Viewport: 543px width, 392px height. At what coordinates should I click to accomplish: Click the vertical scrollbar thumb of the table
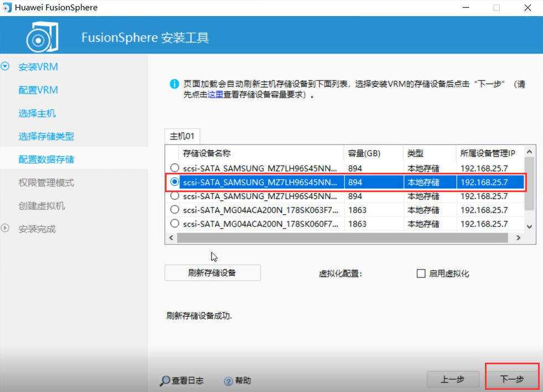[529, 183]
